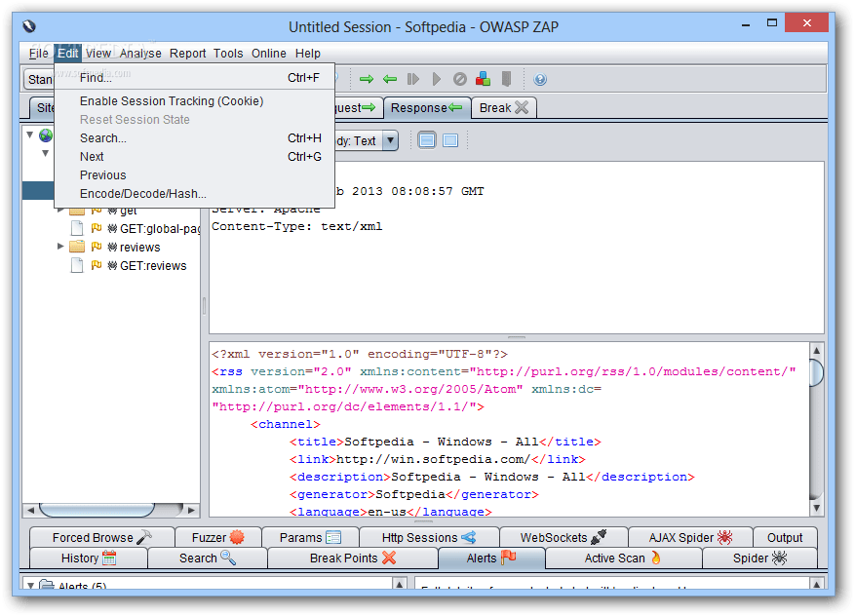855x616 pixels.
Task: Open the Body Text dropdown arrow
Action: (390, 140)
